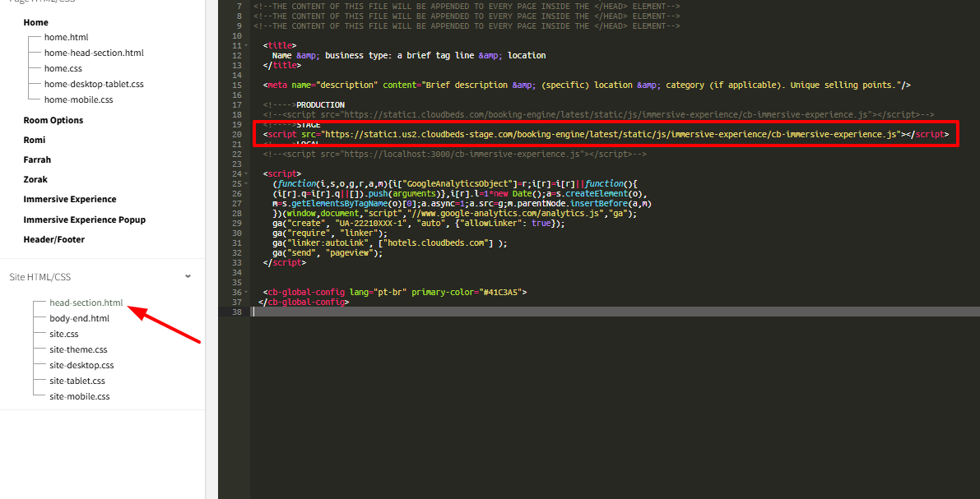
Task: Click the Zorak page entry
Action: (35, 179)
